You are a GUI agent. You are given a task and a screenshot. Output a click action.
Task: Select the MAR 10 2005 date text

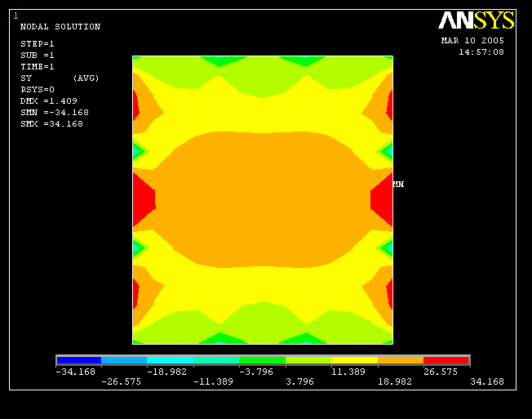[x=472, y=41]
